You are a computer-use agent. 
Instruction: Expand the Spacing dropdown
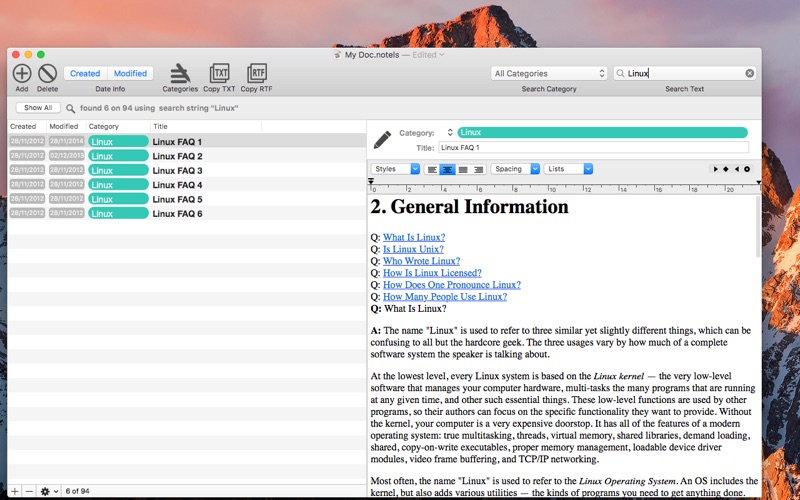tap(515, 169)
